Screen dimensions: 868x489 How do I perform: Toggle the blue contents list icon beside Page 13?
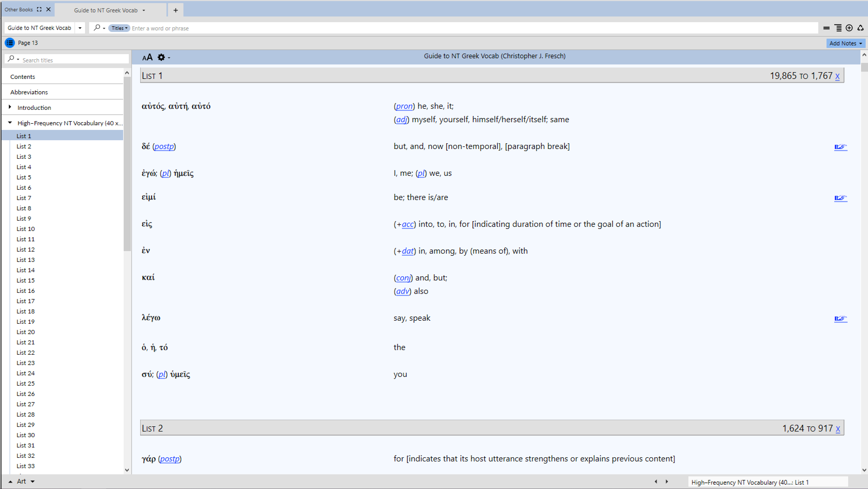pyautogui.click(x=10, y=43)
